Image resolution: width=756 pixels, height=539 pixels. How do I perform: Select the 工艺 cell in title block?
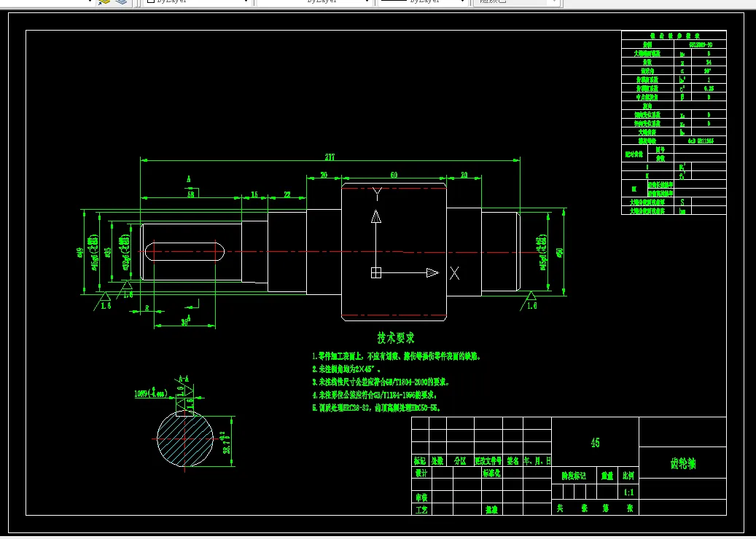421,510
